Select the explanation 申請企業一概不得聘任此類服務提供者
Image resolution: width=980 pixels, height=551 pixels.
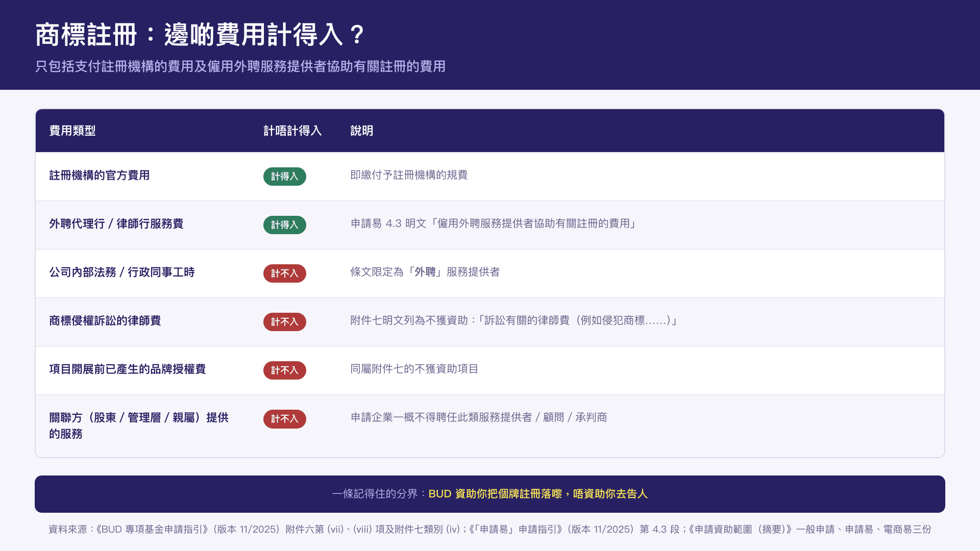479,417
